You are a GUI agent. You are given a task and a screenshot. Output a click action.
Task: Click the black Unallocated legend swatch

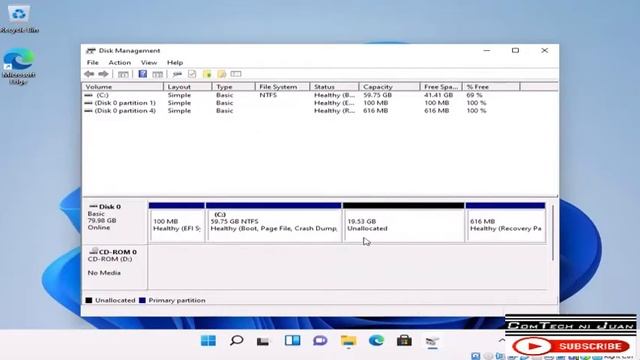[89, 300]
